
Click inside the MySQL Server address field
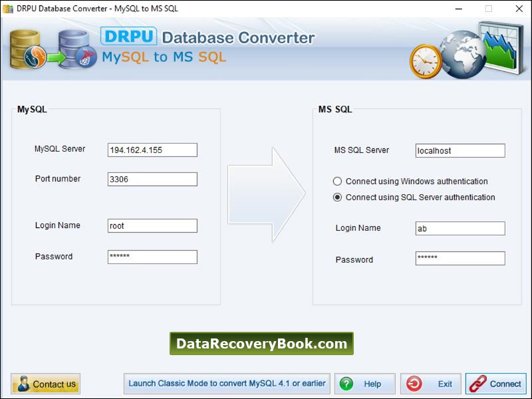click(x=151, y=149)
